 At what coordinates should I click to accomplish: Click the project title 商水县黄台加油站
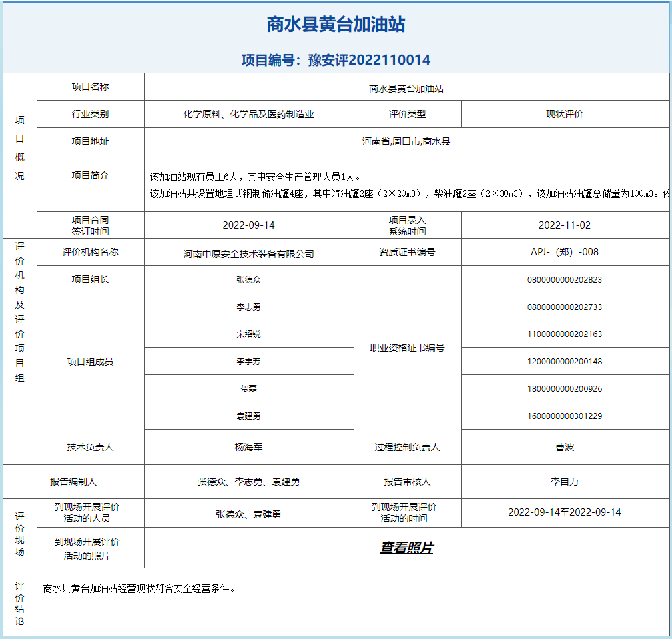336,21
